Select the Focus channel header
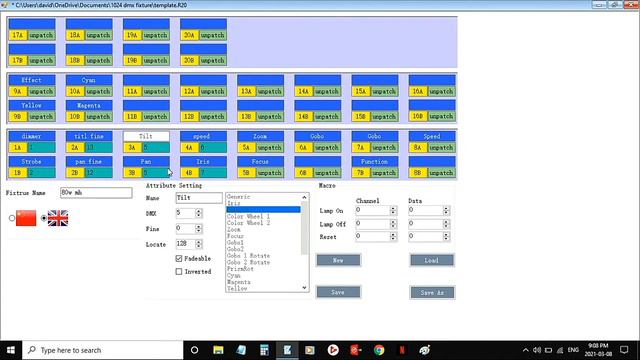 (x=260, y=162)
